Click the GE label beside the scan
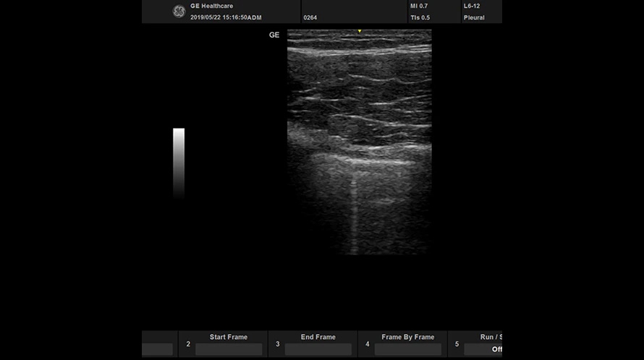644x360 pixels. (x=274, y=35)
